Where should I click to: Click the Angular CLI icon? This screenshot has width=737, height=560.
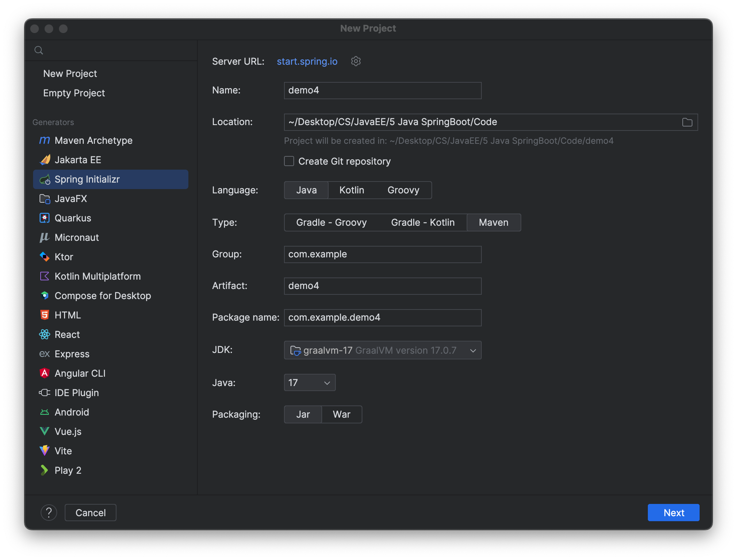click(44, 373)
